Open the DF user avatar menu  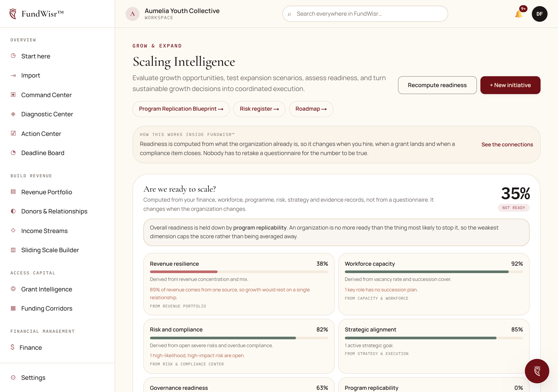pyautogui.click(x=539, y=14)
